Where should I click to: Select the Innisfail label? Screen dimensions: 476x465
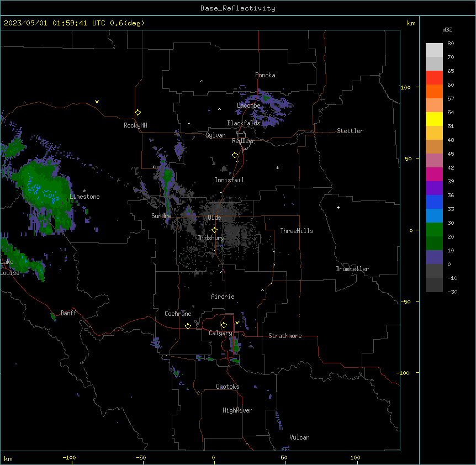(x=229, y=180)
